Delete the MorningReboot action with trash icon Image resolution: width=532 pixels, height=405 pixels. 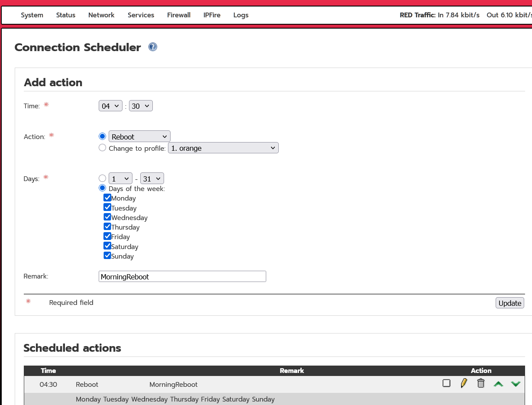(480, 383)
